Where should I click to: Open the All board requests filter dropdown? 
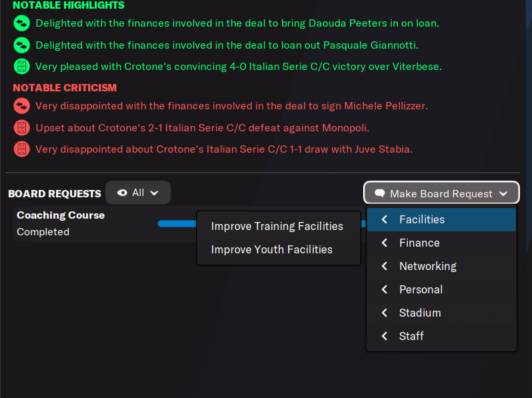point(138,193)
